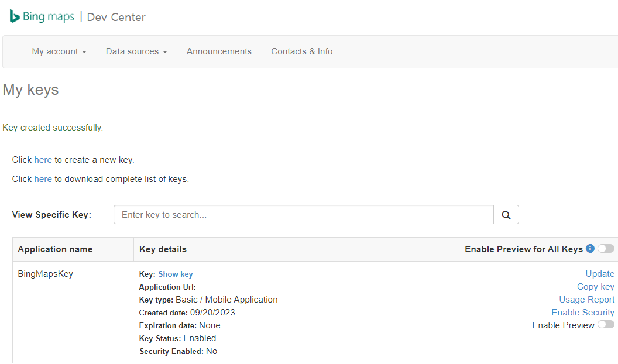Click Enable Security link

tap(582, 313)
